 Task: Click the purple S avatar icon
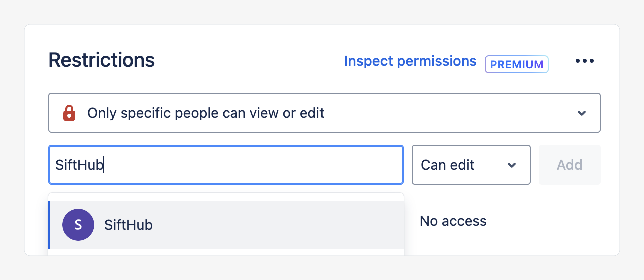[x=78, y=225]
